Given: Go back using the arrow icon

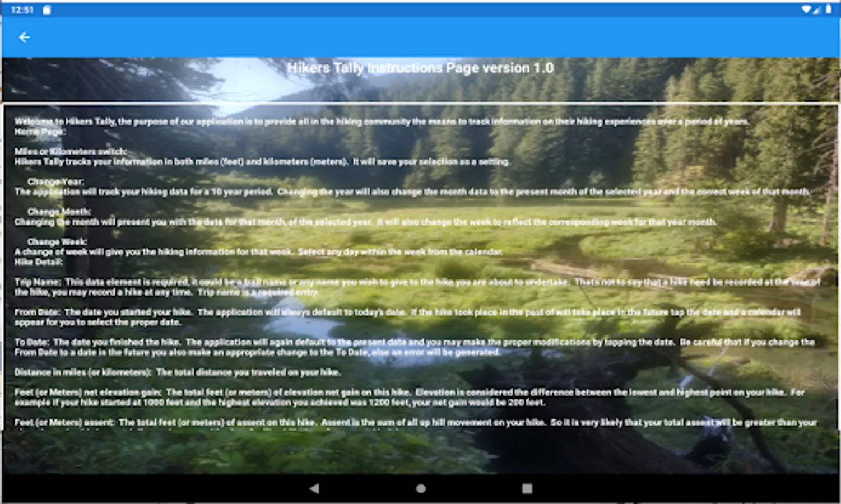Looking at the screenshot, I should click(24, 38).
